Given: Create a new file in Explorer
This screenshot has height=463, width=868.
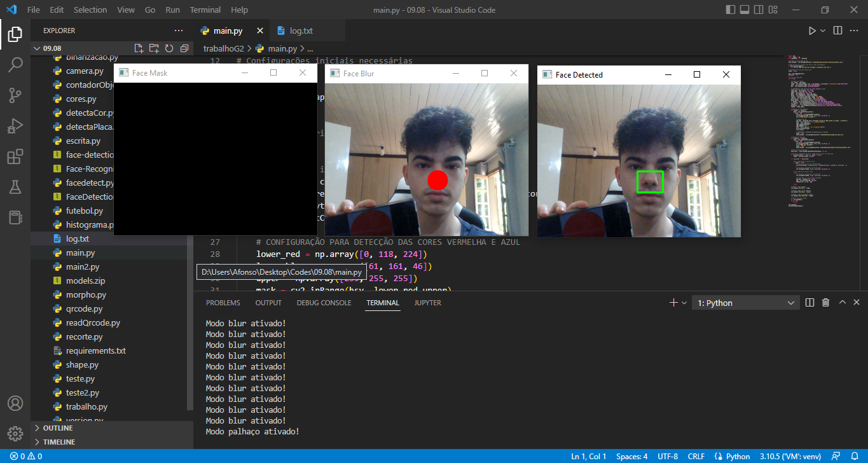Looking at the screenshot, I should click(137, 48).
